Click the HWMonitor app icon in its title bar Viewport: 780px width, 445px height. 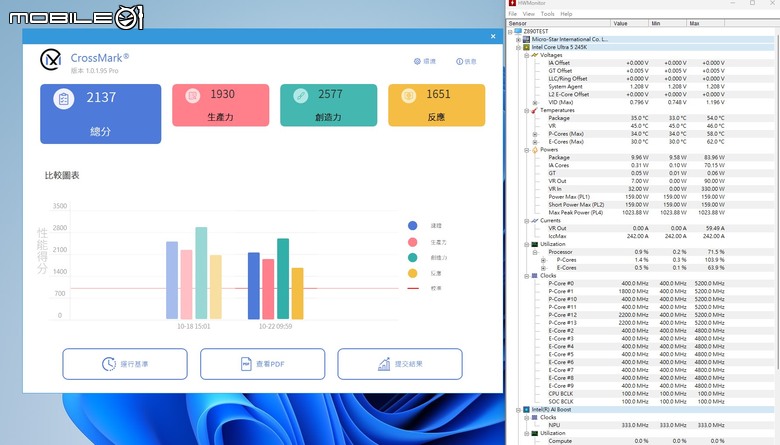coord(512,3)
